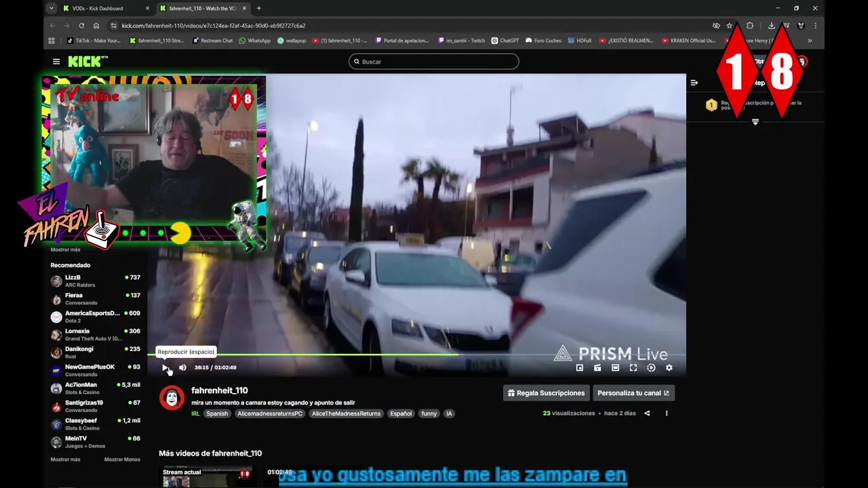Screen dimensions: 868x488
Task: Show hidden bookmarks overflow chevron
Action: coord(810,41)
